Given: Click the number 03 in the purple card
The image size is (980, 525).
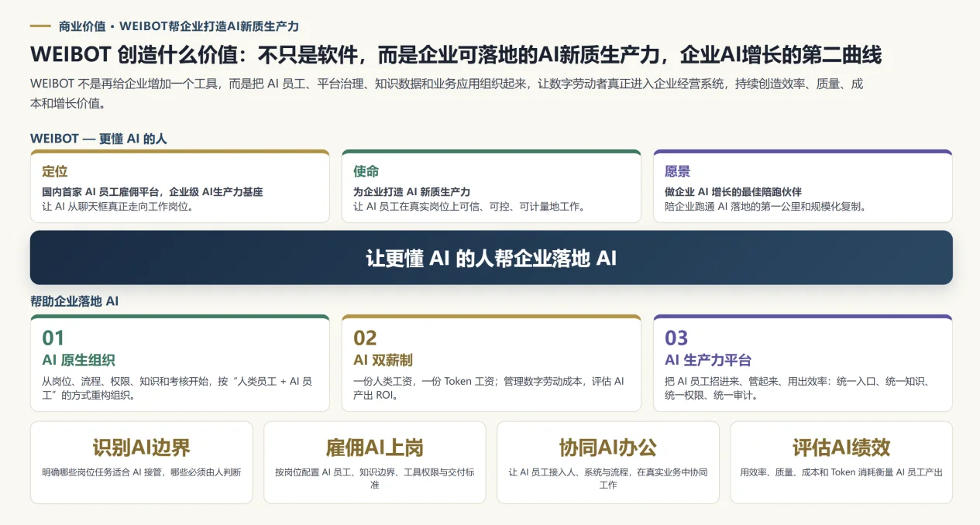Looking at the screenshot, I should click(676, 338).
